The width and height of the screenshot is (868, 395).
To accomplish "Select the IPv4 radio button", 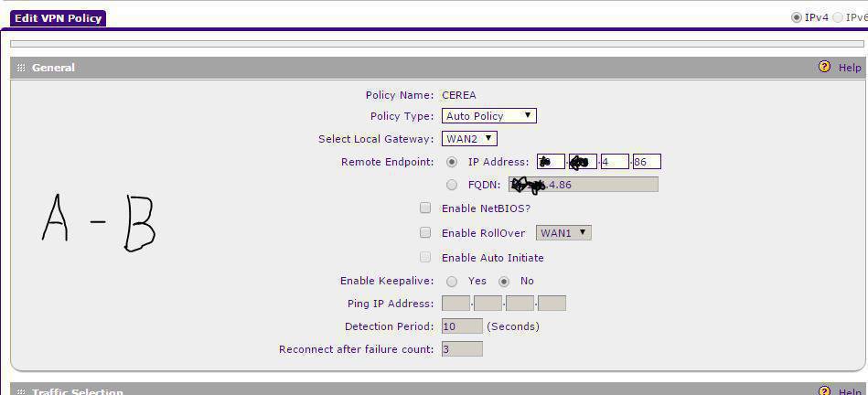I will point(797,17).
